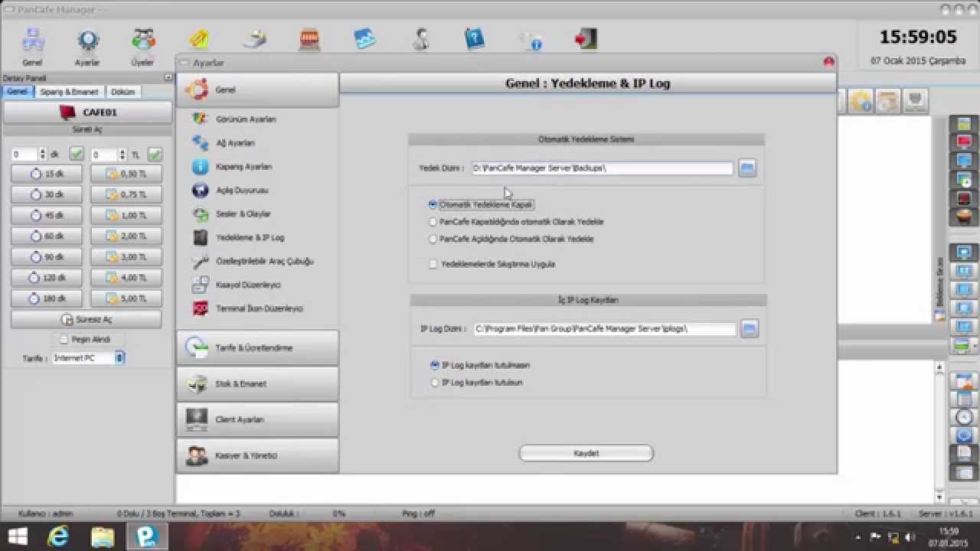Browse for Yedek Dizini folder
The height and width of the screenshot is (551, 980).
747,168
